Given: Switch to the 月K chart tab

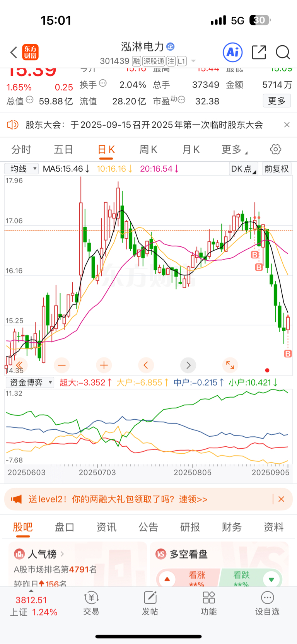Looking at the screenshot, I should click(x=191, y=150).
